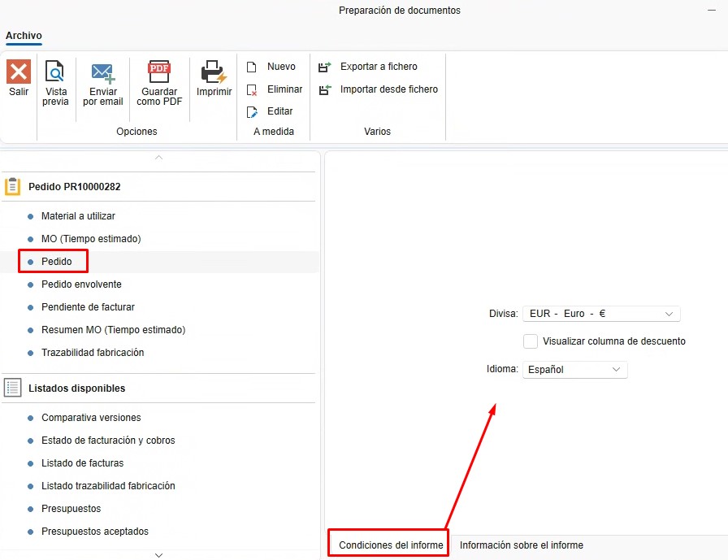Send document with Enviar por email

coord(102,84)
